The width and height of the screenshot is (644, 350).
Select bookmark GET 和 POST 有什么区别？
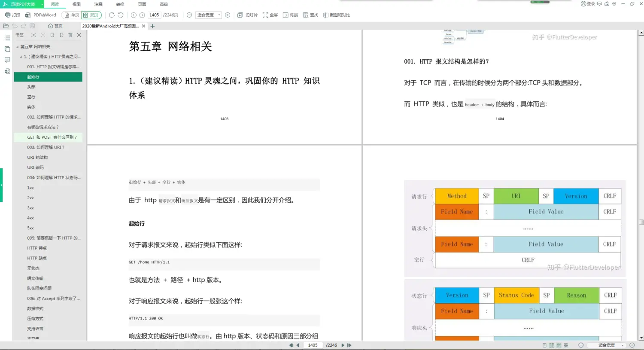pos(52,137)
